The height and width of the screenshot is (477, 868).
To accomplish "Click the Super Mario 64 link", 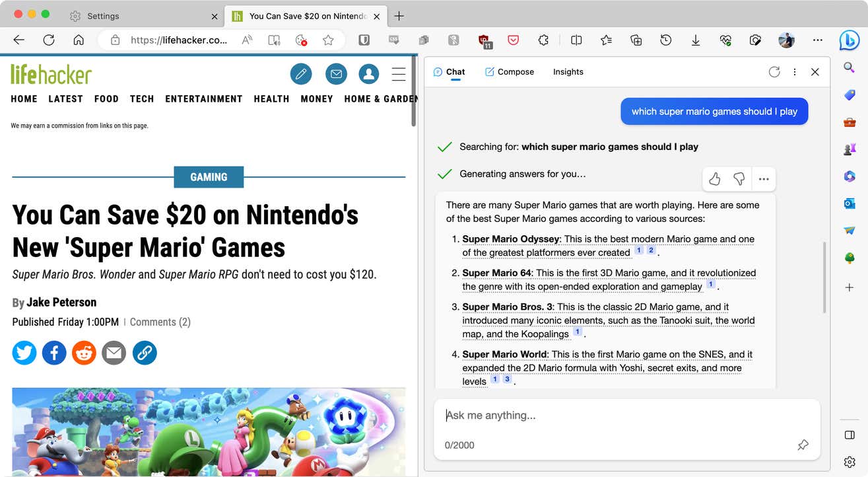I will (497, 273).
